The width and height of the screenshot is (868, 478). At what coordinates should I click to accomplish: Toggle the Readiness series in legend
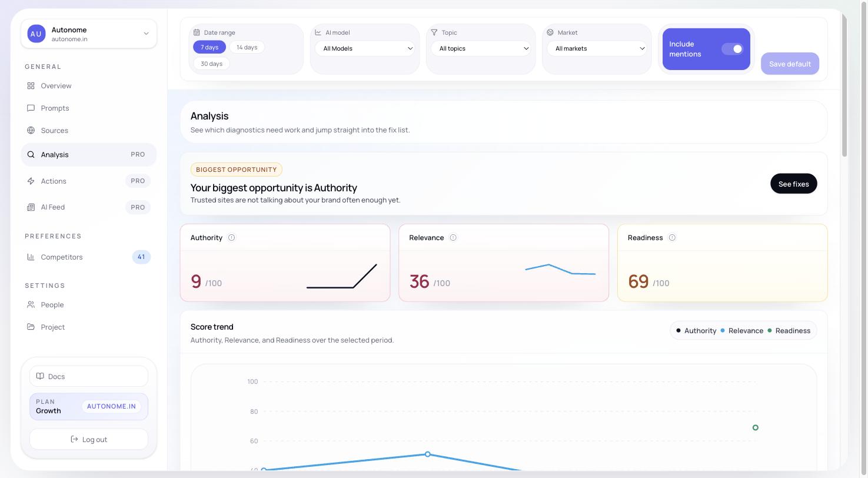tap(789, 331)
